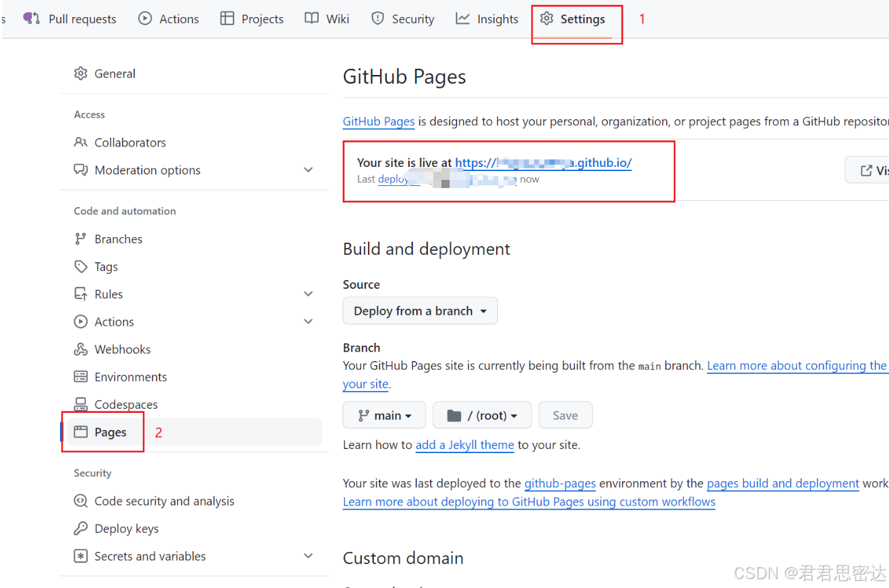Open the Deploy from a branch dropdown
Viewport: 889px width, 588px height.
[x=420, y=311]
